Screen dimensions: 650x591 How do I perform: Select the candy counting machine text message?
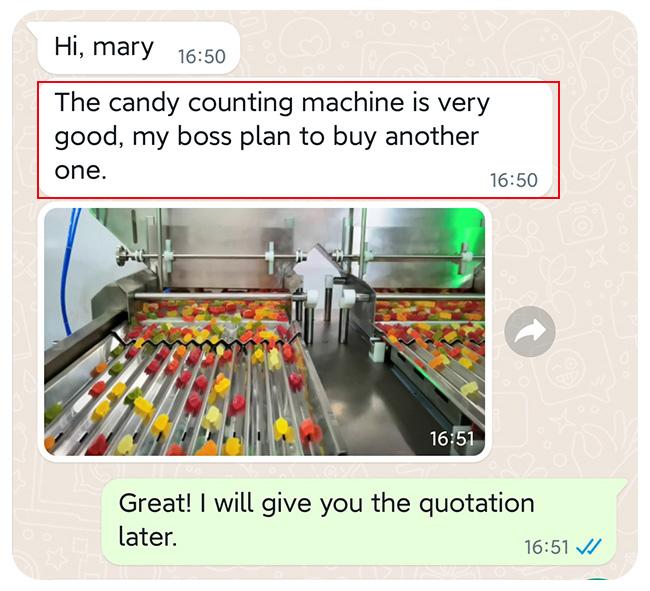(x=298, y=140)
